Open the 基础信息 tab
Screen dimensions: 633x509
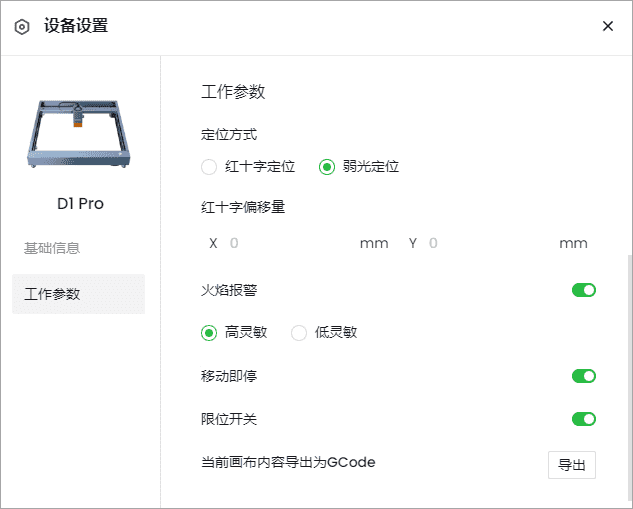pos(52,248)
